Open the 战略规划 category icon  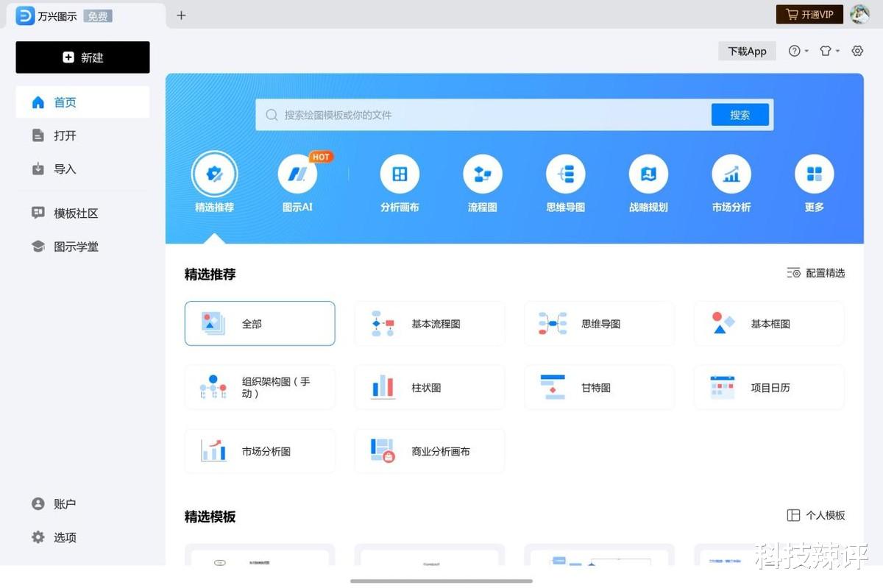pos(648,174)
